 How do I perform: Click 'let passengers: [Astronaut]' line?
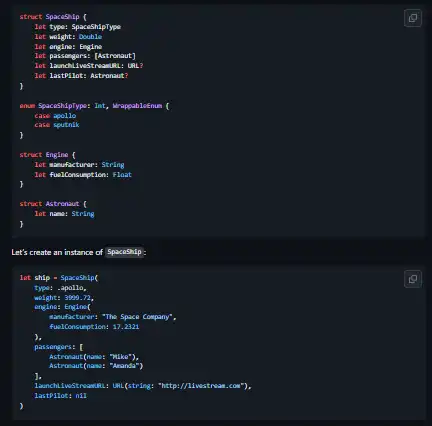pos(85,56)
